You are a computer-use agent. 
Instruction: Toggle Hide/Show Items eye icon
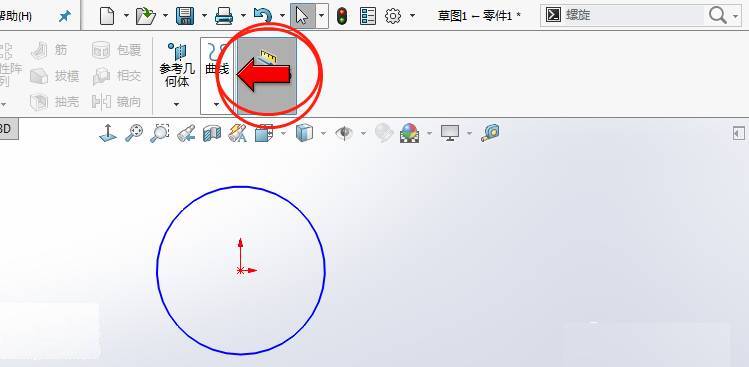(x=344, y=133)
